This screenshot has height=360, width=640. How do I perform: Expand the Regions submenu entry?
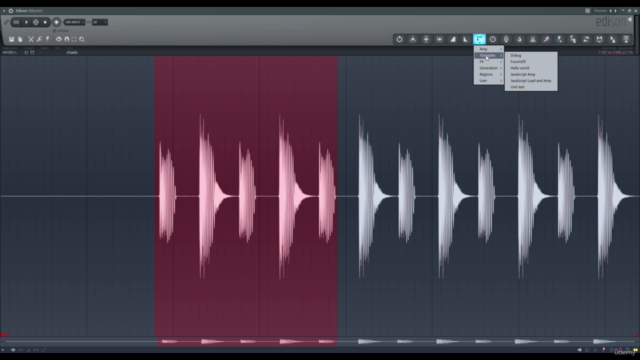[x=489, y=74]
